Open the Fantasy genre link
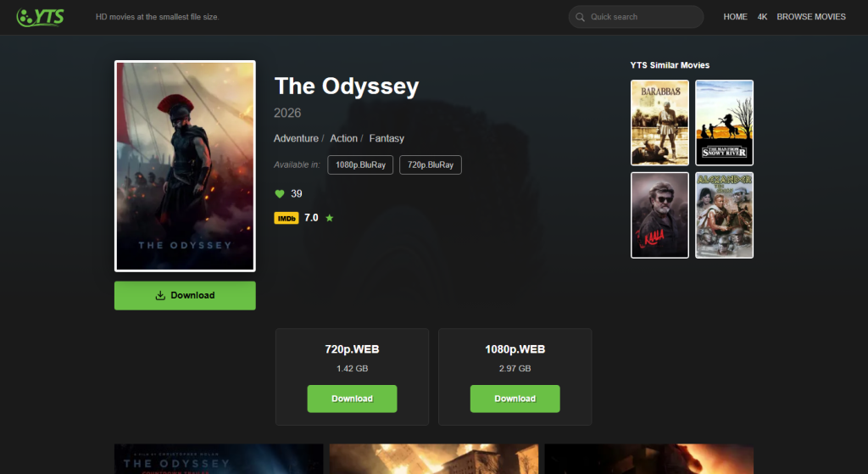 [387, 138]
